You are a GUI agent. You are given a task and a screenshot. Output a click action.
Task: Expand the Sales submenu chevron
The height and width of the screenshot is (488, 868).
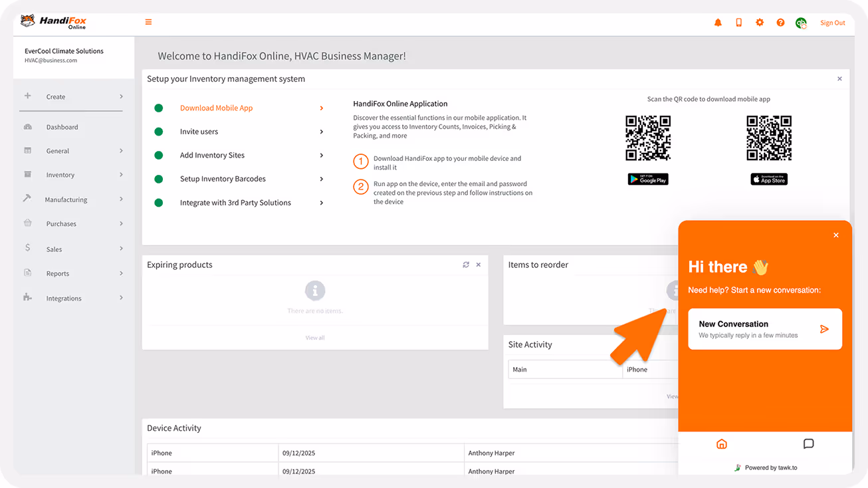(121, 249)
